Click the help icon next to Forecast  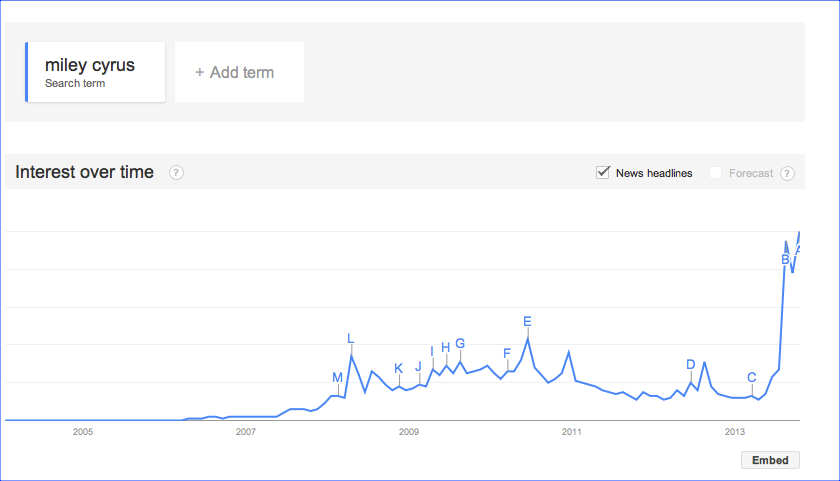click(x=787, y=173)
